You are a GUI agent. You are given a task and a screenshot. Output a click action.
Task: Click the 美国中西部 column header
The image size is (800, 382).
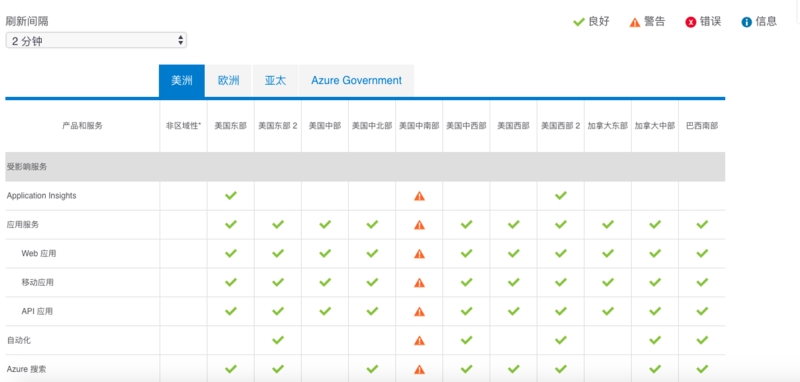tap(466, 126)
